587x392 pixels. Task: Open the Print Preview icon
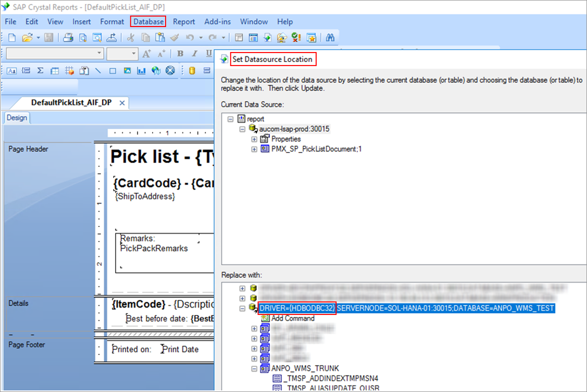pyautogui.click(x=82, y=37)
